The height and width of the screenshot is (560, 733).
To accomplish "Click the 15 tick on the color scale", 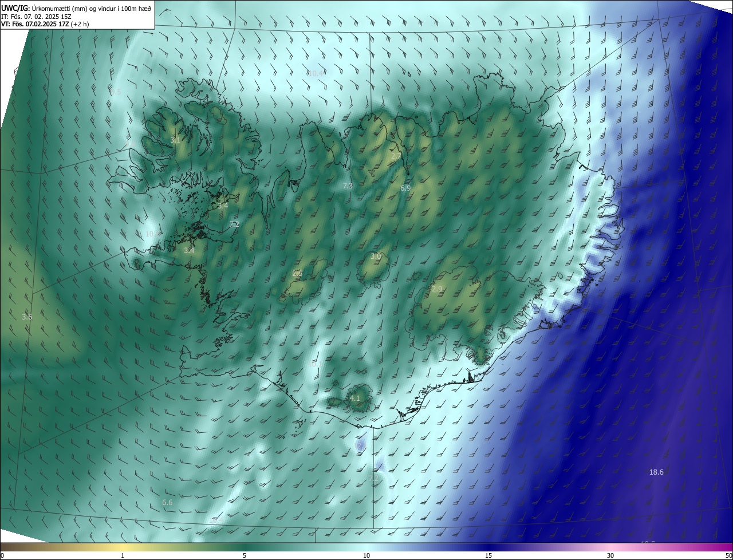I will click(488, 555).
